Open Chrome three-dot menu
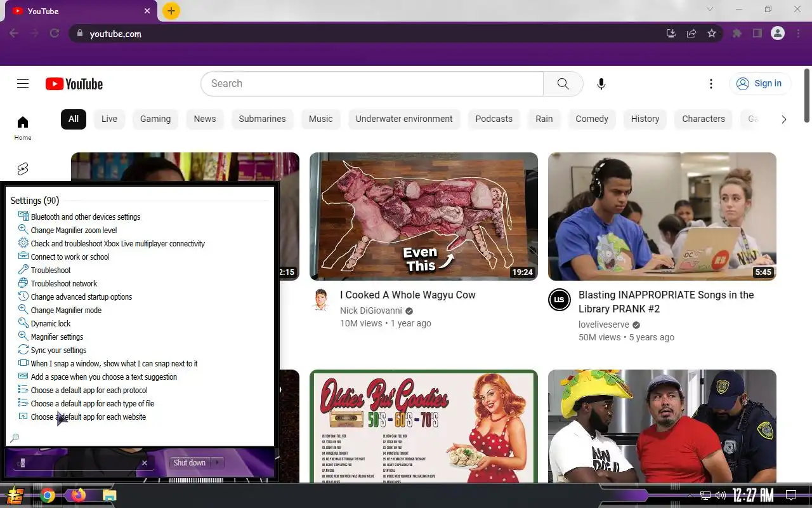This screenshot has width=812, height=508. (798, 34)
